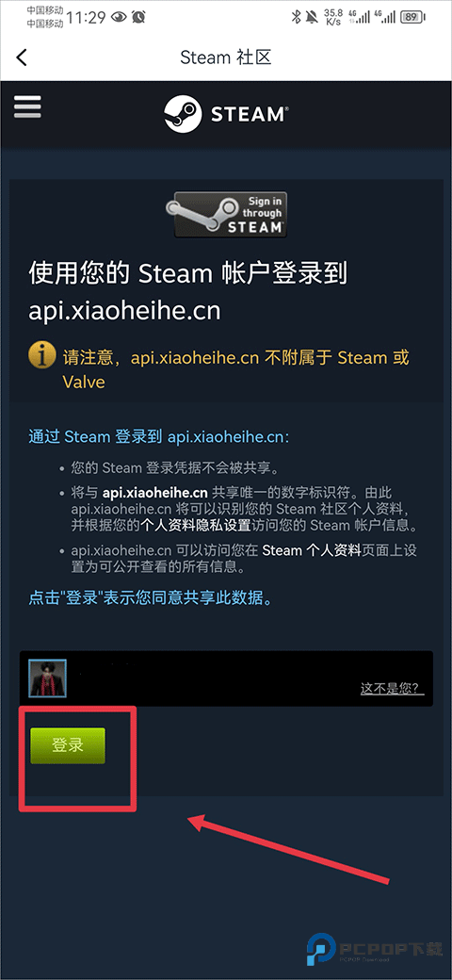Screen dimensions: 452x980
Task: Open the Steam hamburger menu
Action: coord(27,107)
